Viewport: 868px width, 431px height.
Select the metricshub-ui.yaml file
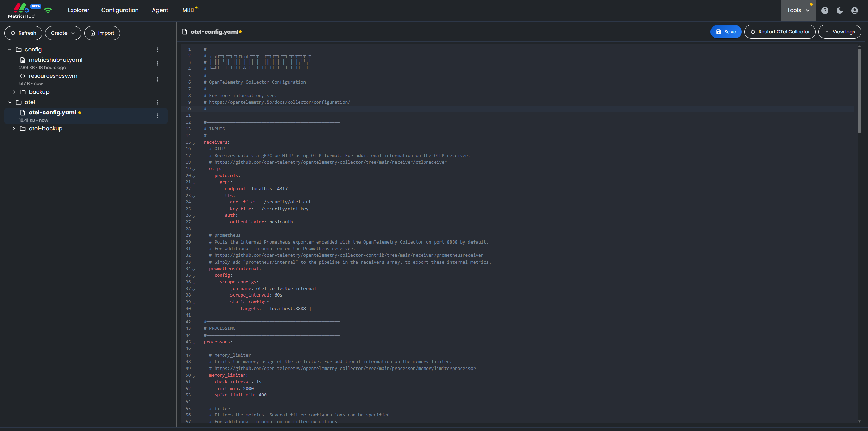(x=86, y=63)
